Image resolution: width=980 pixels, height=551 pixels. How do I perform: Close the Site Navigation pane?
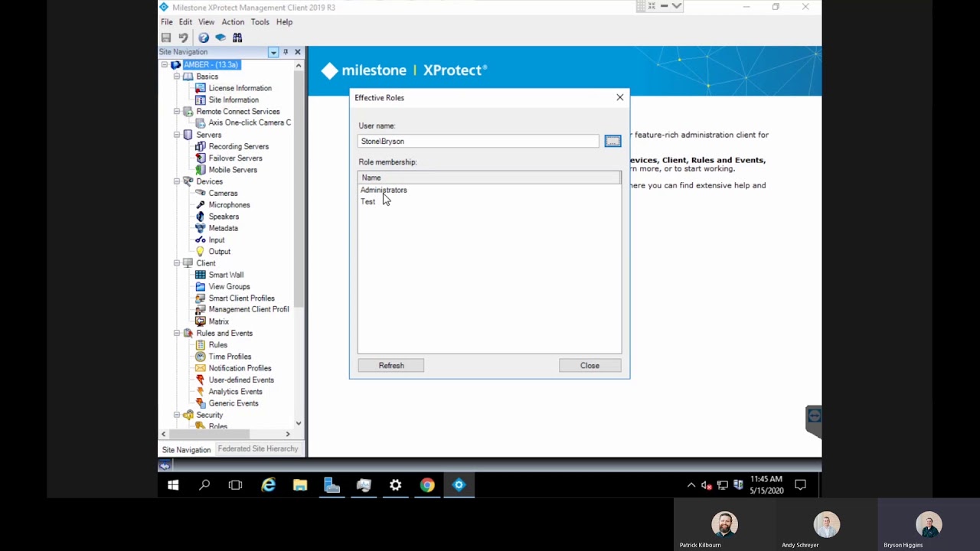click(298, 52)
